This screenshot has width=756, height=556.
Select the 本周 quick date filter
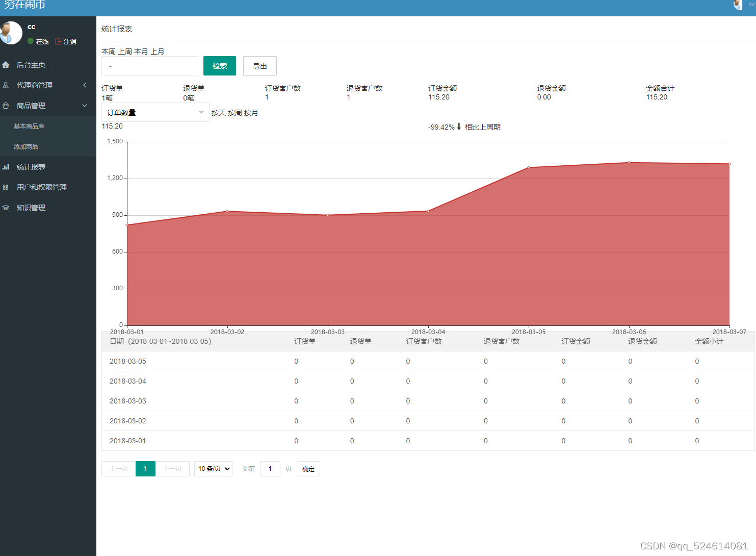(x=109, y=52)
